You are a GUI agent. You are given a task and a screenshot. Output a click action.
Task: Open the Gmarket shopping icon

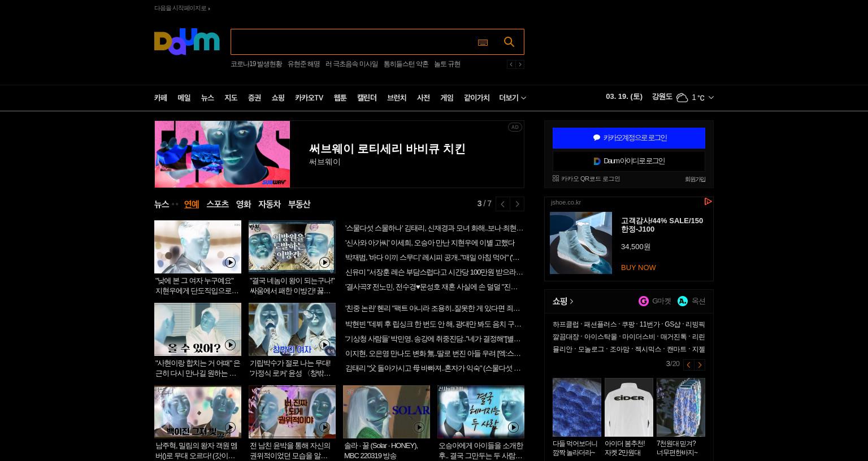(x=644, y=301)
